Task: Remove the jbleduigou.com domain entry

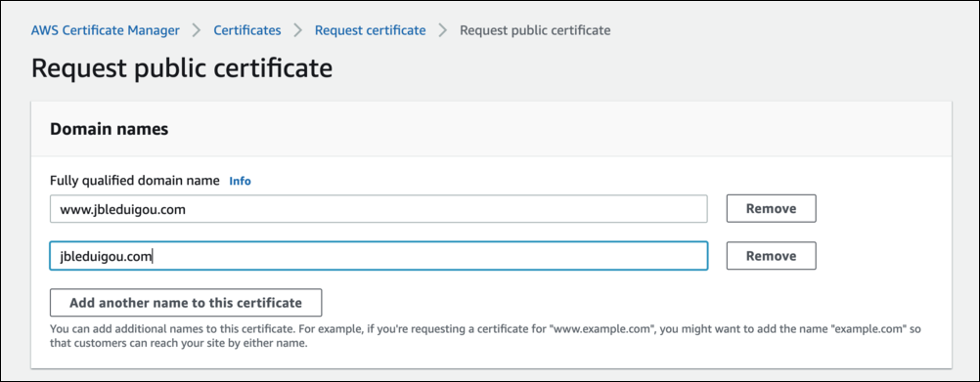Action: pos(772,256)
